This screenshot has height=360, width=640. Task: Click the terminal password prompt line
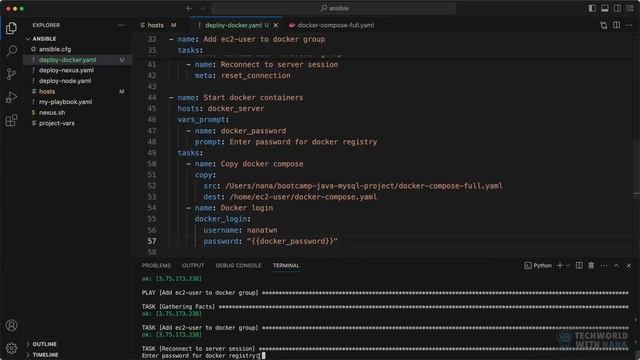[x=203, y=356]
